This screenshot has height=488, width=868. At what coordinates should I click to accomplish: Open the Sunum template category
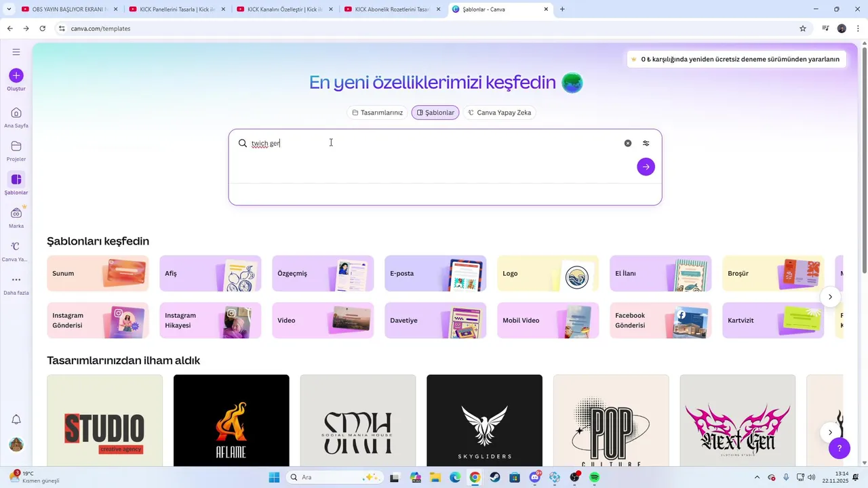coord(98,273)
